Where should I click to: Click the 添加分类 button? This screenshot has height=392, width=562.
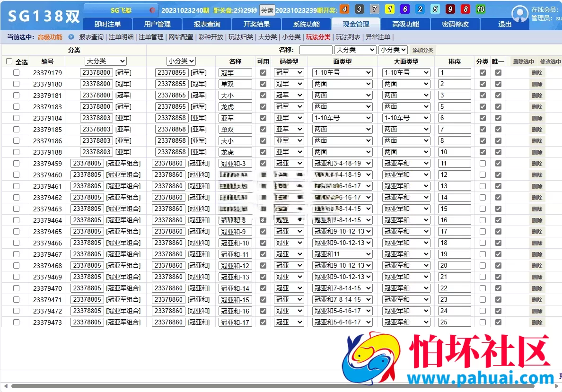tap(422, 50)
